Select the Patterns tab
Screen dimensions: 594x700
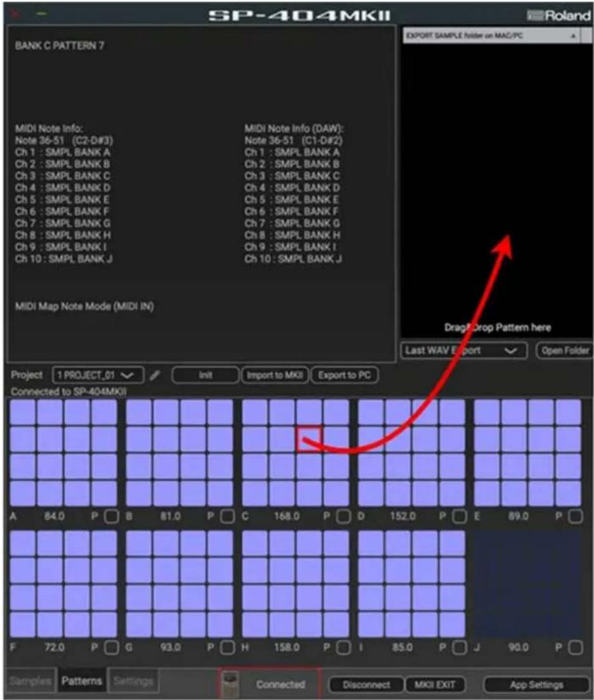coord(82,681)
